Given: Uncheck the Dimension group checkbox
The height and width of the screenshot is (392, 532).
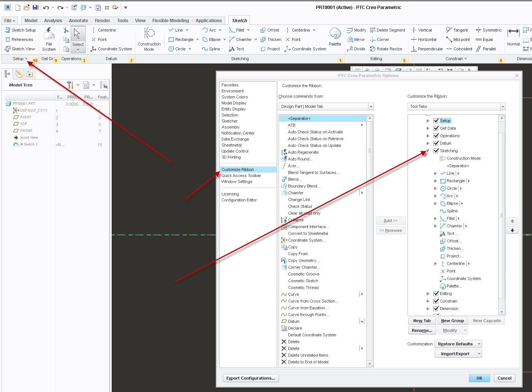Looking at the screenshot, I should (436, 309).
